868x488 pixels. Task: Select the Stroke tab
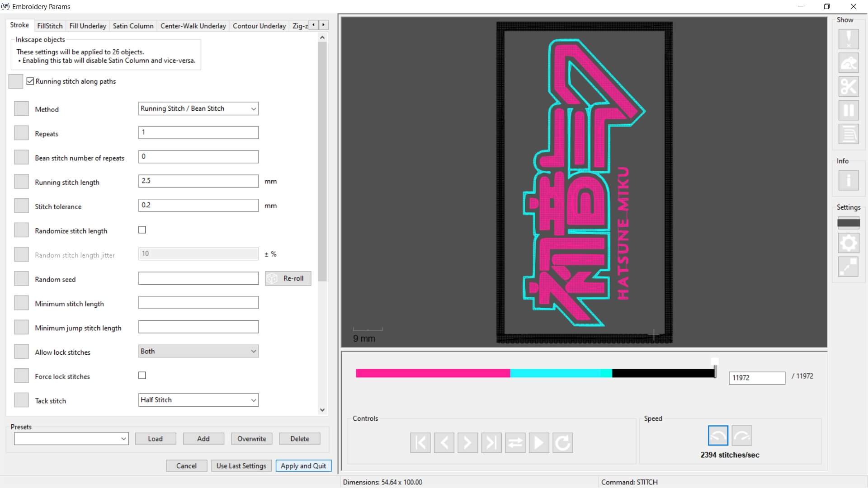pyautogui.click(x=19, y=25)
